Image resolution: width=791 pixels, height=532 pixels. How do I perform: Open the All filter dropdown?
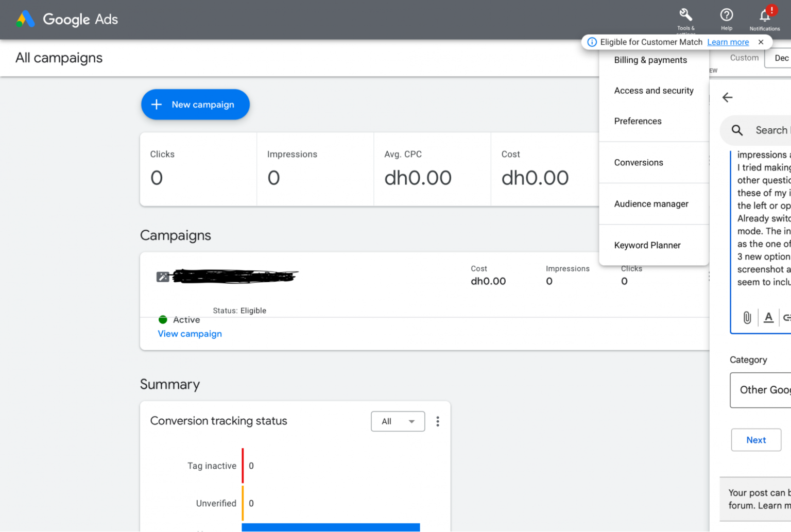pyautogui.click(x=398, y=421)
